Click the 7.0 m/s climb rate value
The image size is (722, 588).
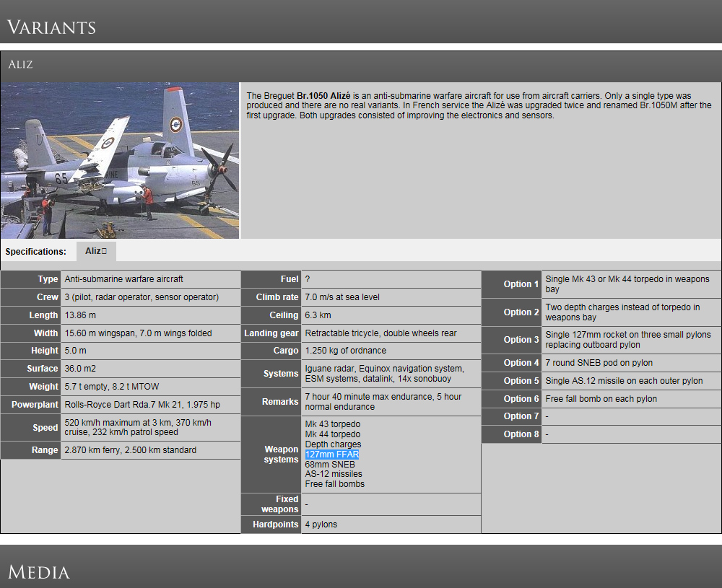tap(342, 297)
